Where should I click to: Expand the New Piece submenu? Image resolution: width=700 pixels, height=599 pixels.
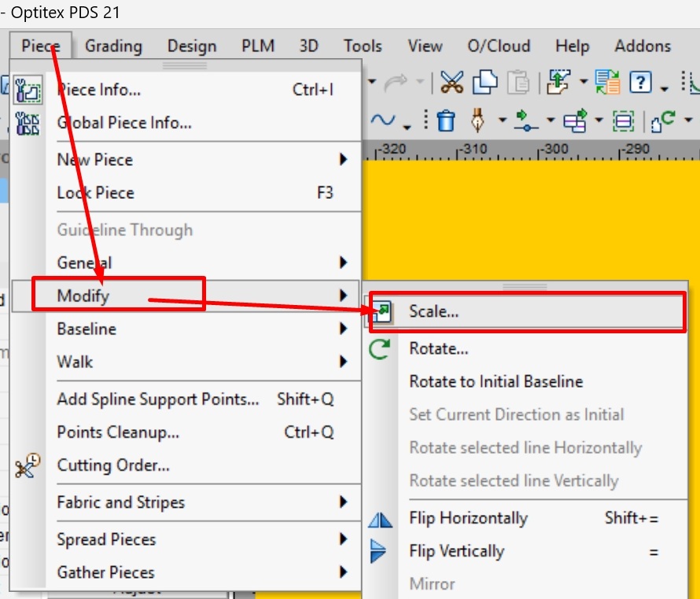click(x=343, y=160)
